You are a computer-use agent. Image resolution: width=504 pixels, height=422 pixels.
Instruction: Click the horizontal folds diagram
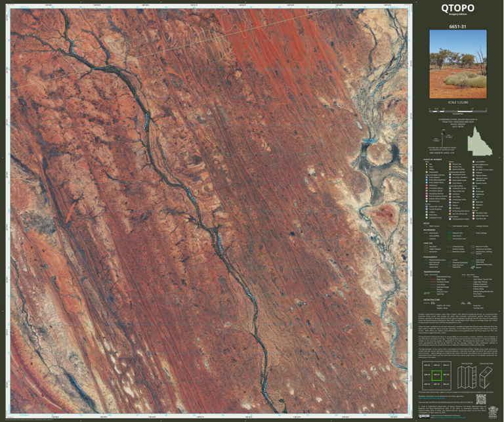pyautogui.click(x=486, y=377)
